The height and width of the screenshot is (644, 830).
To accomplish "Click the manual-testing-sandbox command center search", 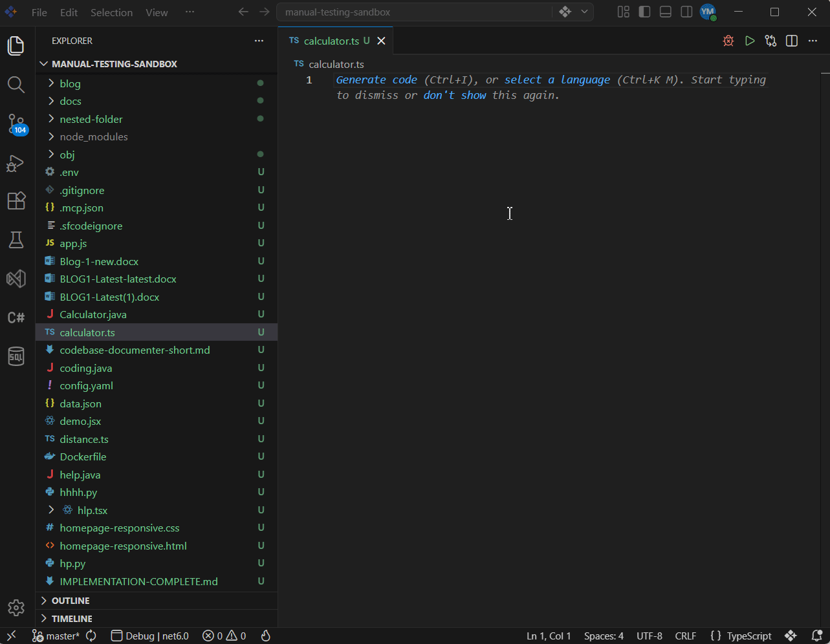I will pos(415,12).
